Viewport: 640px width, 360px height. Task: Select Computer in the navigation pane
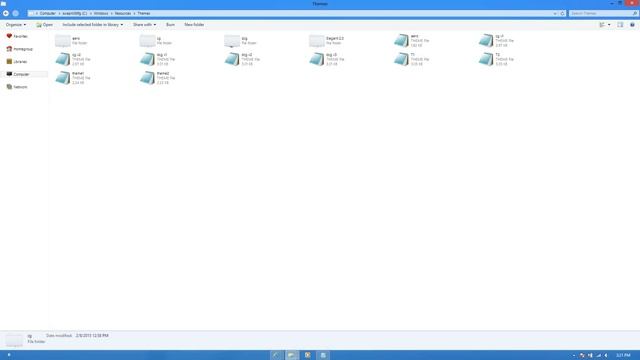(18, 74)
